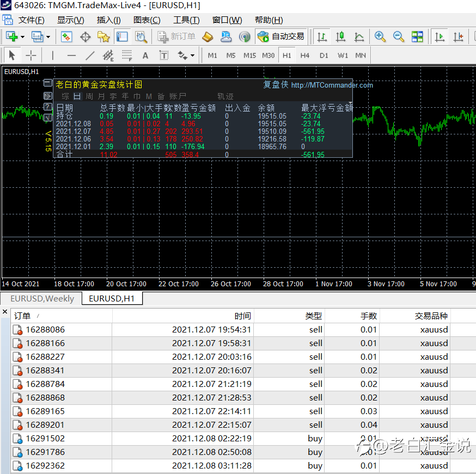Click the 新订单 new order button

pyautogui.click(x=176, y=36)
